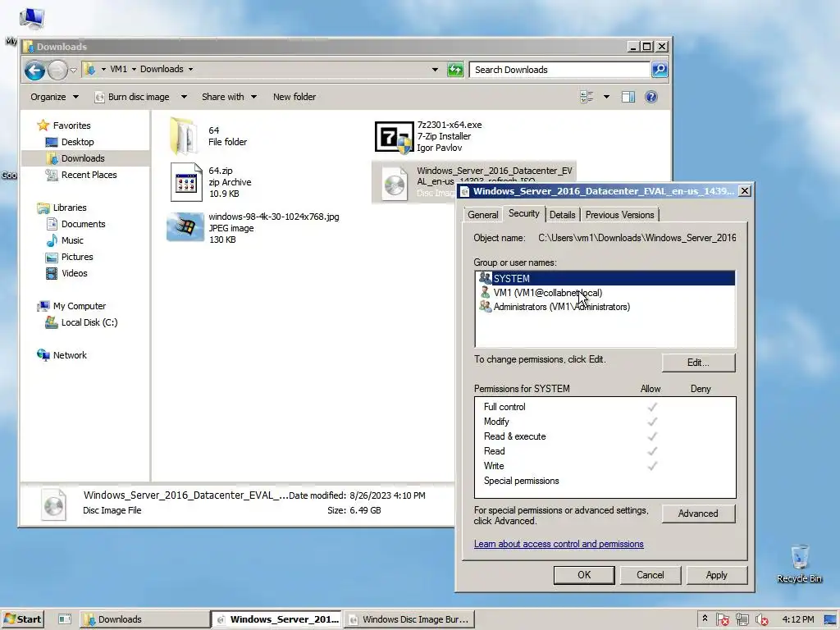Click the Edit... permissions button
The width and height of the screenshot is (840, 630).
tap(699, 363)
